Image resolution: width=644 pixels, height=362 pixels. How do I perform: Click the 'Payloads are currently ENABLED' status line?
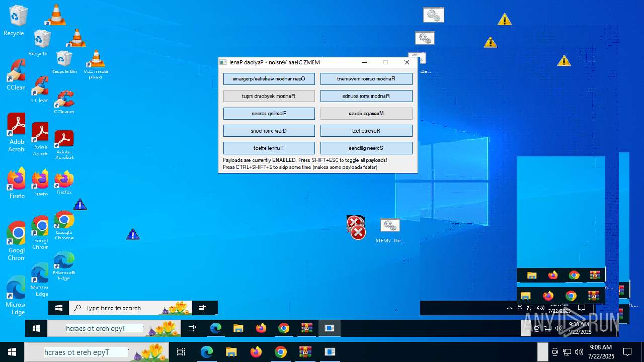pyautogui.click(x=305, y=160)
